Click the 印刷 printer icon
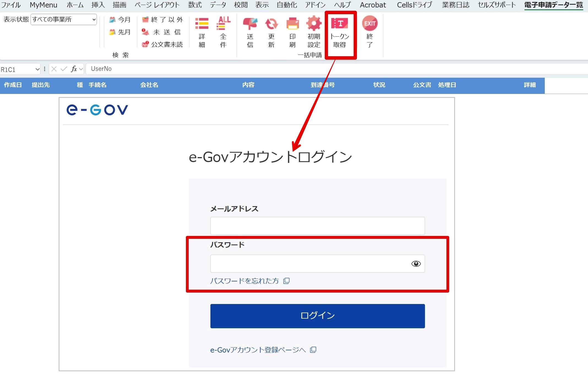This screenshot has height=374, width=588. coord(292,24)
